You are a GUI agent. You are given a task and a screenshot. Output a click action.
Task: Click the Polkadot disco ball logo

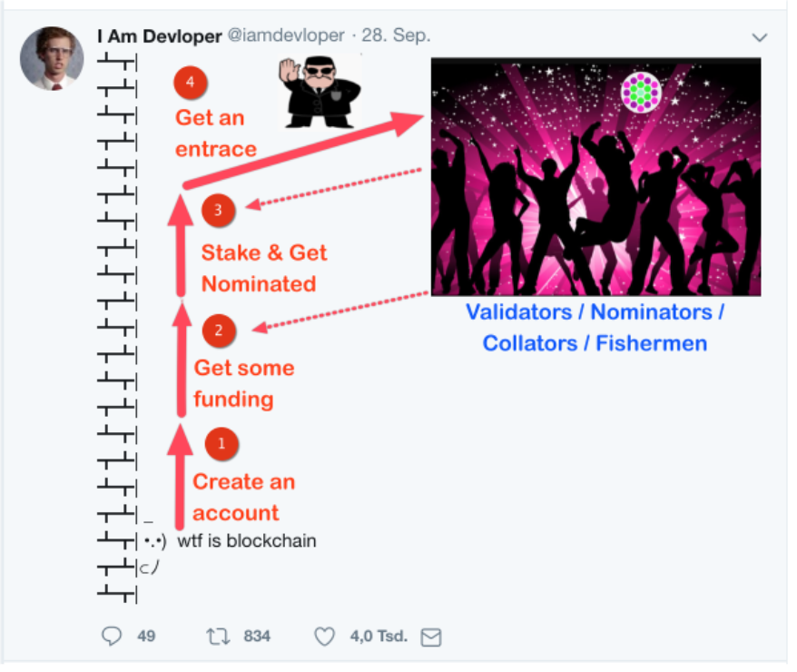click(x=641, y=92)
